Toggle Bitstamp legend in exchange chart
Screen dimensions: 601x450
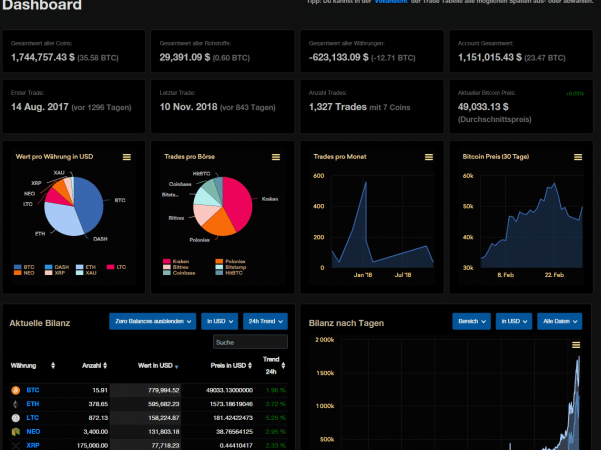tap(231, 267)
